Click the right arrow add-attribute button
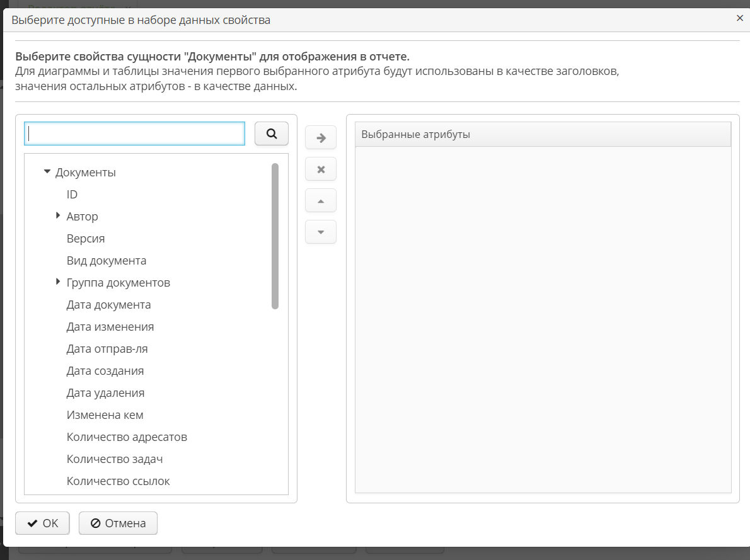Screen dimensions: 750x560 tap(321, 137)
